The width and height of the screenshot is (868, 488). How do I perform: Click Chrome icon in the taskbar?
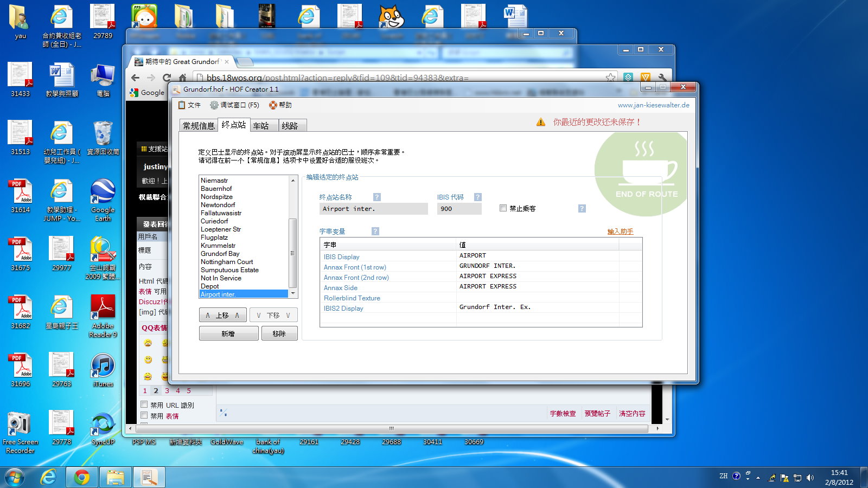82,477
